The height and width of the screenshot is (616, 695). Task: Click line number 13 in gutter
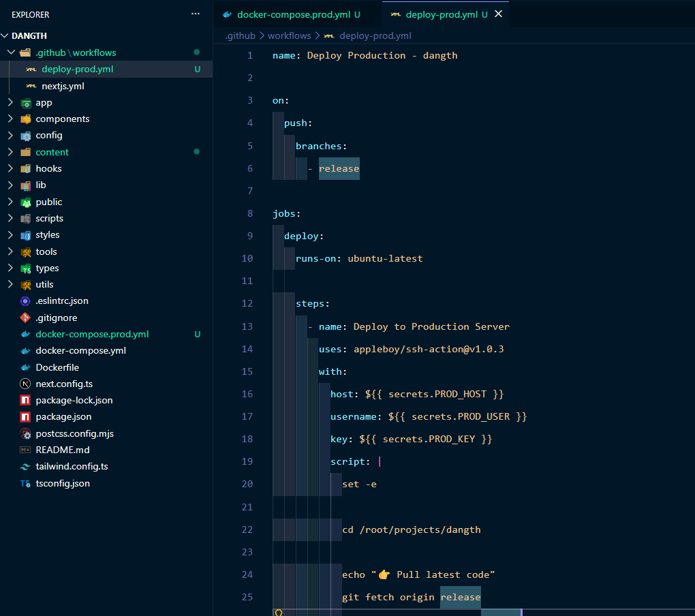pyautogui.click(x=247, y=326)
